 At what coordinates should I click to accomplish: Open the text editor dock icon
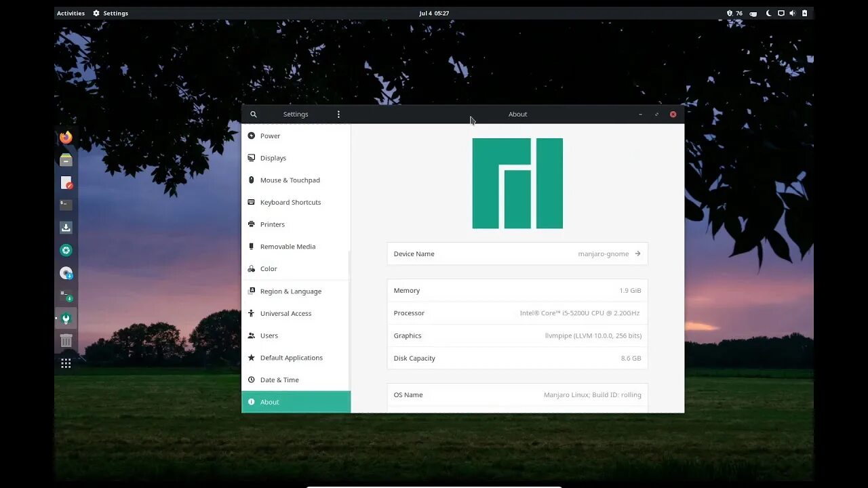click(x=66, y=182)
